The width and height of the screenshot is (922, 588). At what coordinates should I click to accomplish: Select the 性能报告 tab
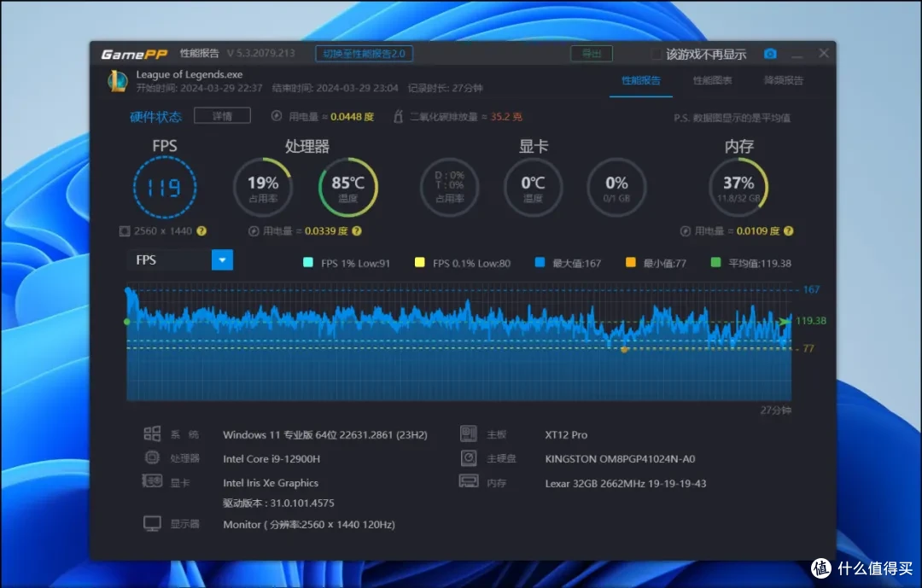coord(641,80)
